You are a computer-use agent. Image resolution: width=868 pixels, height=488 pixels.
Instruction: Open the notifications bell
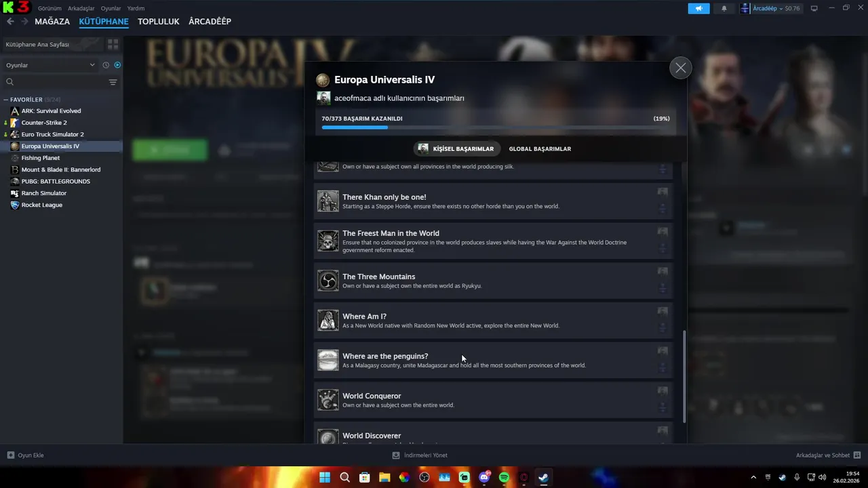pos(724,8)
